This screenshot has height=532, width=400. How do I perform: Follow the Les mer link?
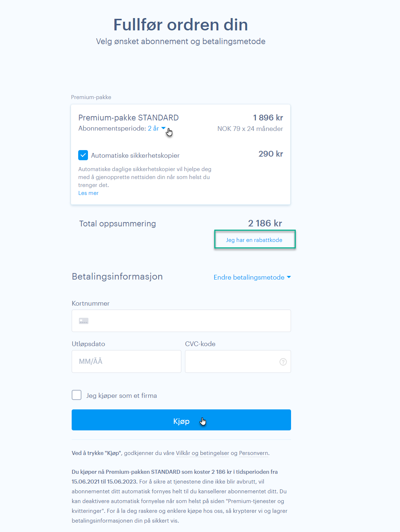88,193
